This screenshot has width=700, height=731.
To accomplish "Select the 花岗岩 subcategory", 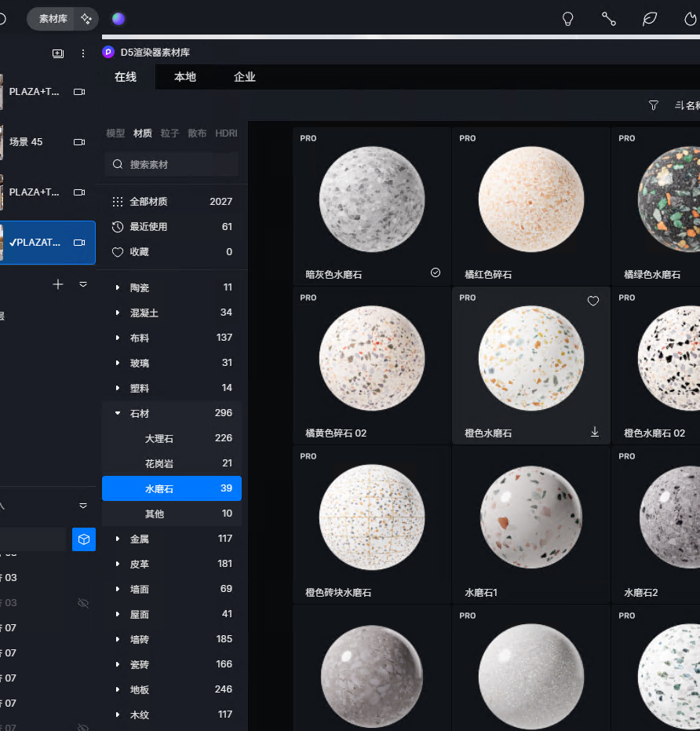I will pyautogui.click(x=172, y=463).
